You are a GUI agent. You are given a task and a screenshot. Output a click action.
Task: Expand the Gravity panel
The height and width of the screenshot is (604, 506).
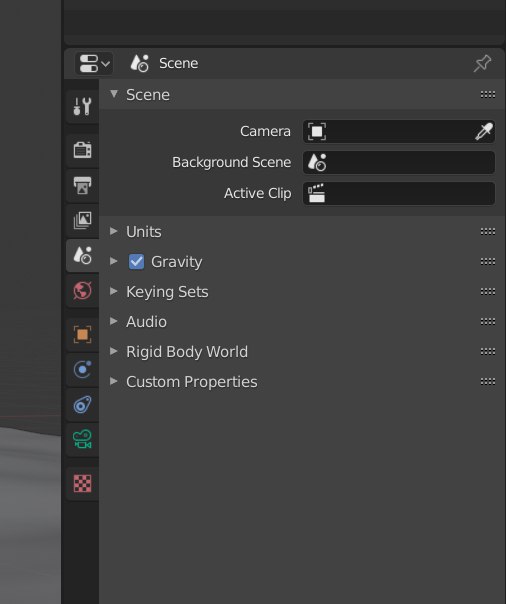pos(114,261)
